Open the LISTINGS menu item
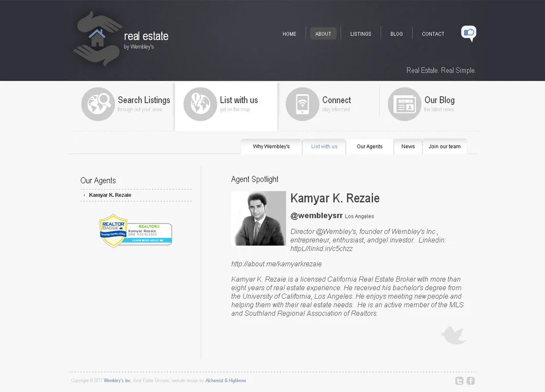 tap(361, 34)
